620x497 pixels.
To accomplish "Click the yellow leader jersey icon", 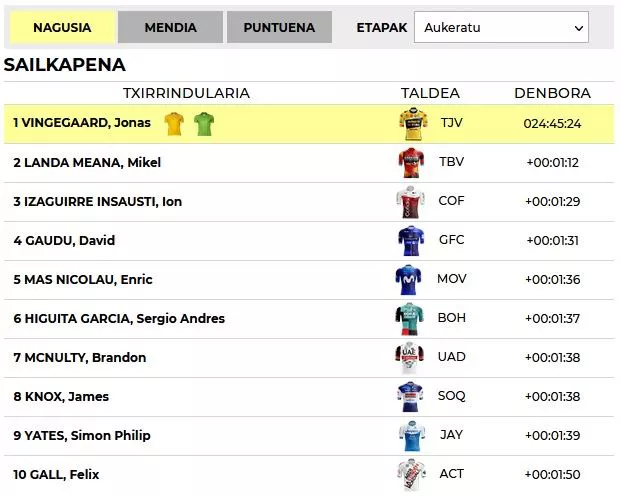I will tap(175, 124).
